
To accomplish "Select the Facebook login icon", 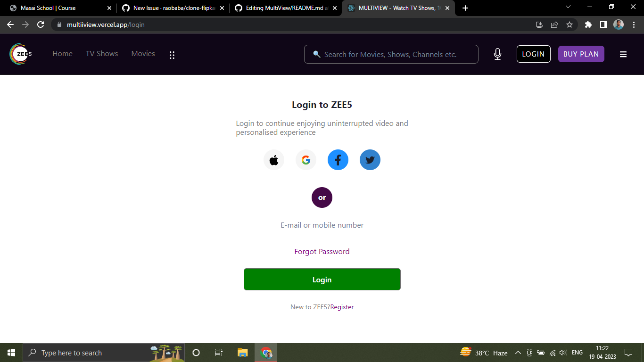I will (338, 160).
